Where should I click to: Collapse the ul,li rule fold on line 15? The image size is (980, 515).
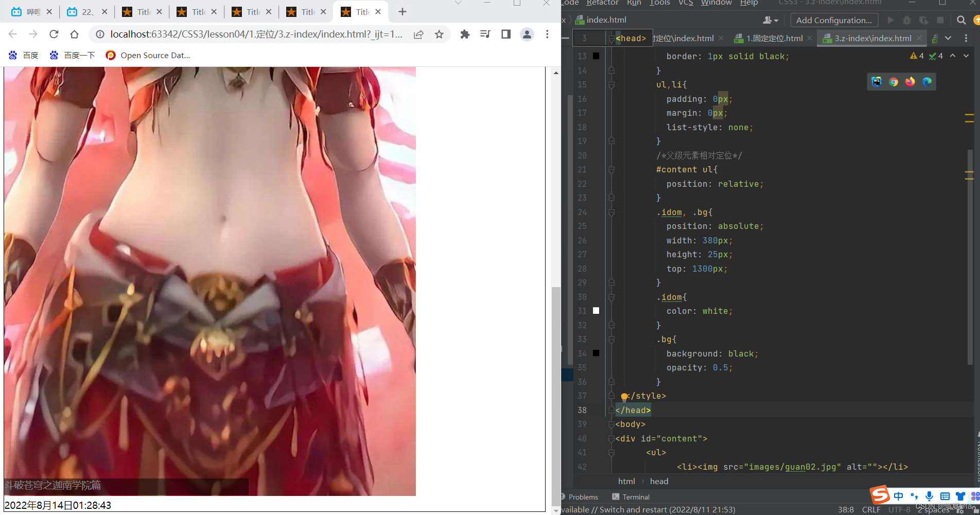click(611, 84)
